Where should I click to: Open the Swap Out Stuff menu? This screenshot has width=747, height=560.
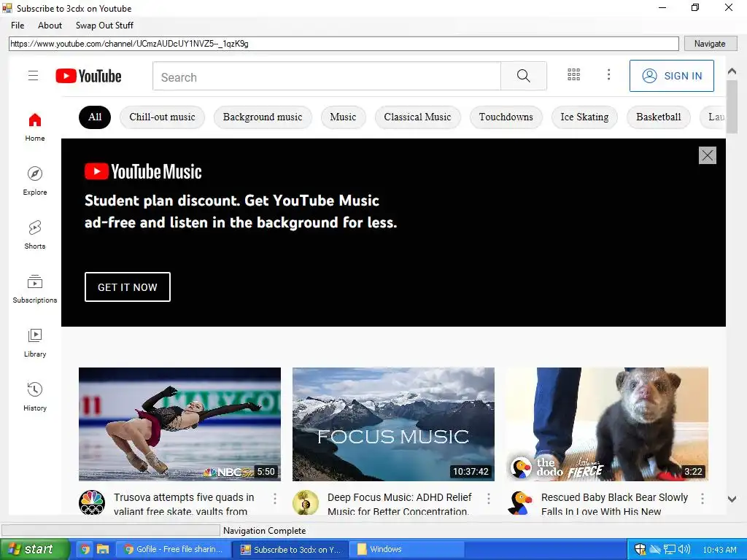[104, 26]
